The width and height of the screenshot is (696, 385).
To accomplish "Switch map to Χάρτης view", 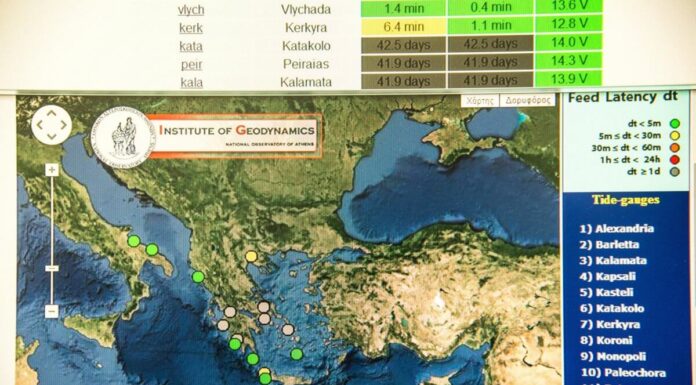I will (x=480, y=100).
